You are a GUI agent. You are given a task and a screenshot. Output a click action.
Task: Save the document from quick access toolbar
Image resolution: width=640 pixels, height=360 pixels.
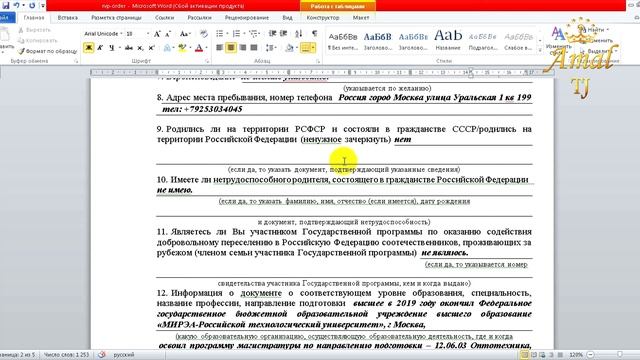click(5, 5)
